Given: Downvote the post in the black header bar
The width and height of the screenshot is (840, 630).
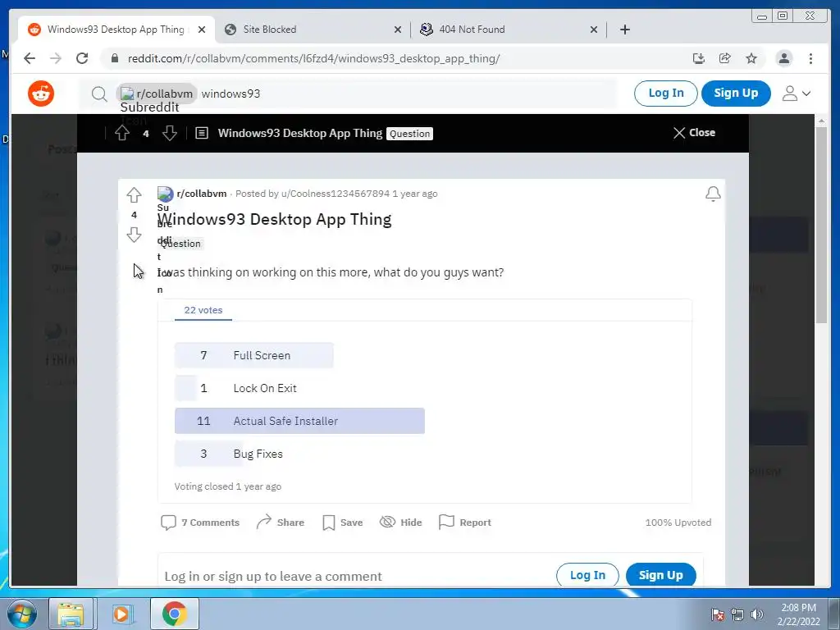Looking at the screenshot, I should tap(170, 133).
